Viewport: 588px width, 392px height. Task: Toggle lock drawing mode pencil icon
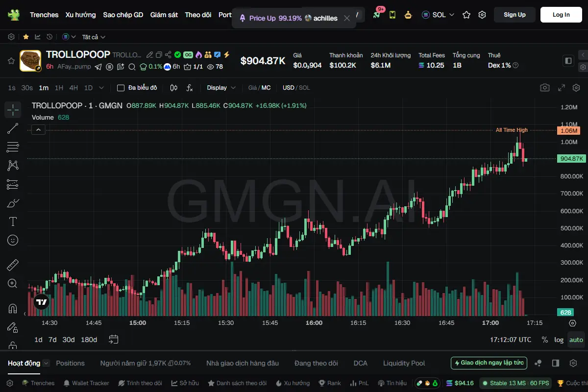tap(13, 327)
